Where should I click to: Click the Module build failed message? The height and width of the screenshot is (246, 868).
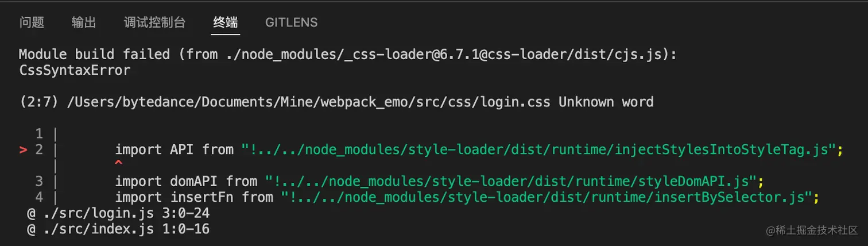tap(94, 55)
